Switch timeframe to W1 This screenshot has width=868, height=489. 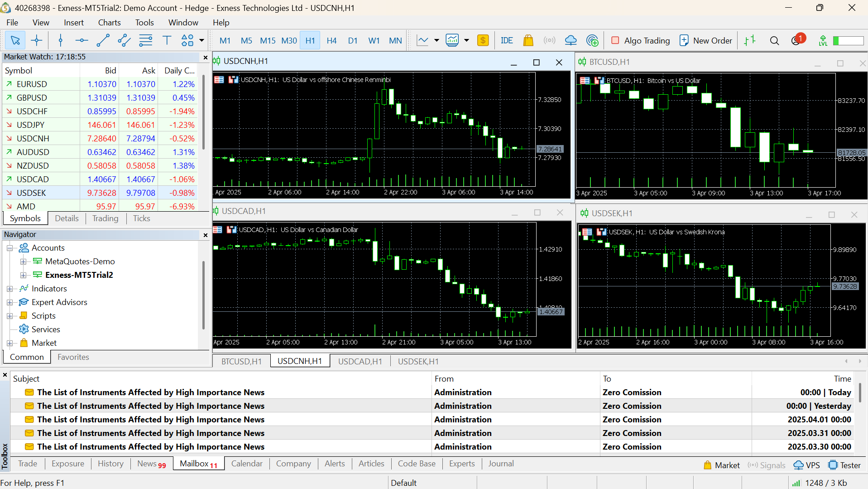(374, 40)
